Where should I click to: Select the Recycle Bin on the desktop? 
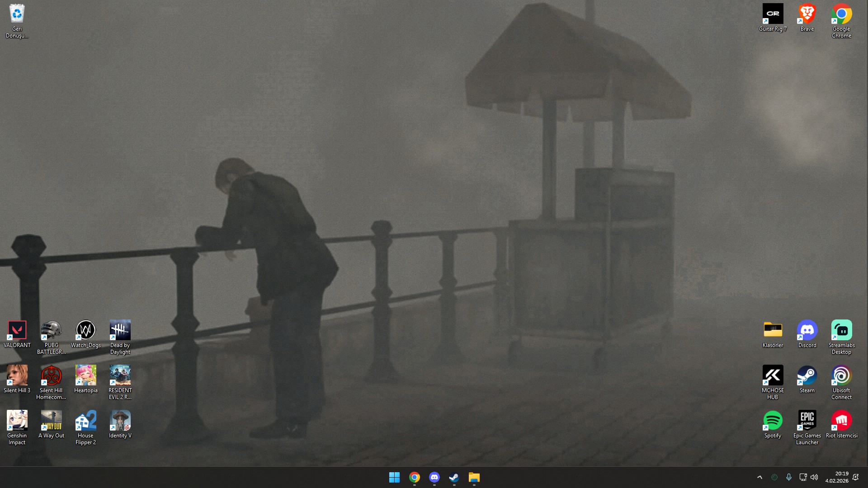pyautogui.click(x=17, y=14)
